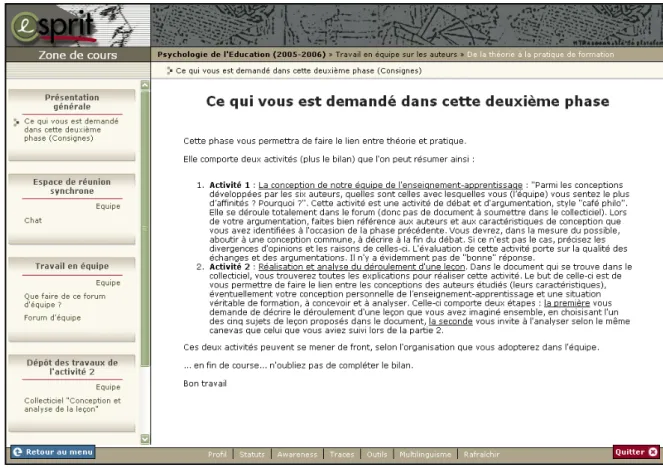Image resolution: width=663 pixels, height=468 pixels.
Task: Click breadcrumb Travail en équipe sur les auteurs
Action: pos(396,55)
